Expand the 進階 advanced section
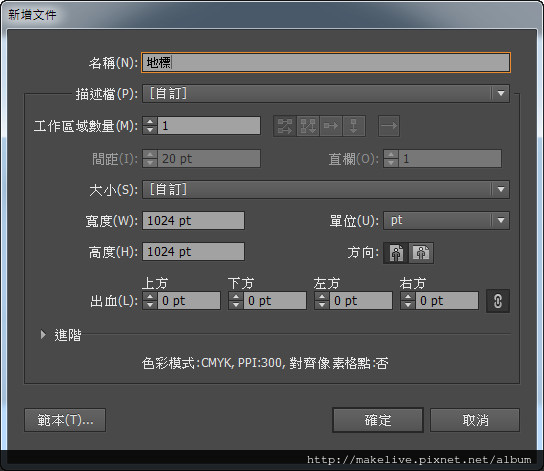 click(43, 335)
